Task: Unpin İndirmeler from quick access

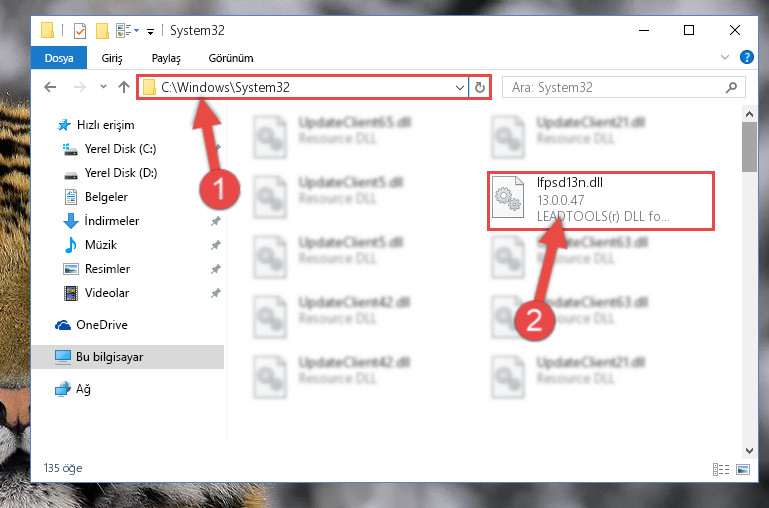Action: pos(215,221)
